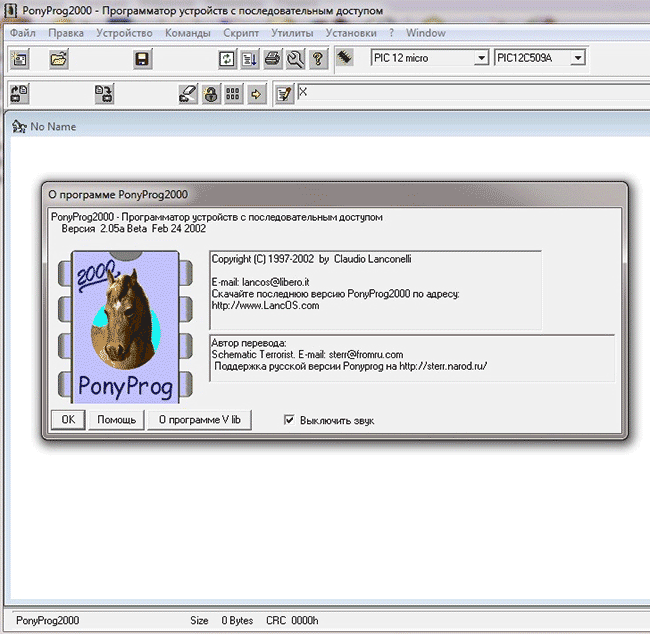Open the Команды menu
Viewport: 650px width, 634px height.
pos(187,33)
